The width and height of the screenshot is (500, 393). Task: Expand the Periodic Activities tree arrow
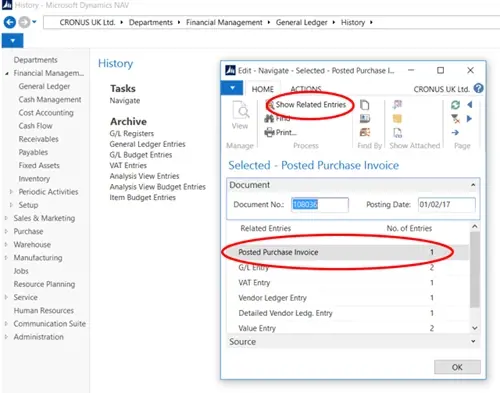11,192
